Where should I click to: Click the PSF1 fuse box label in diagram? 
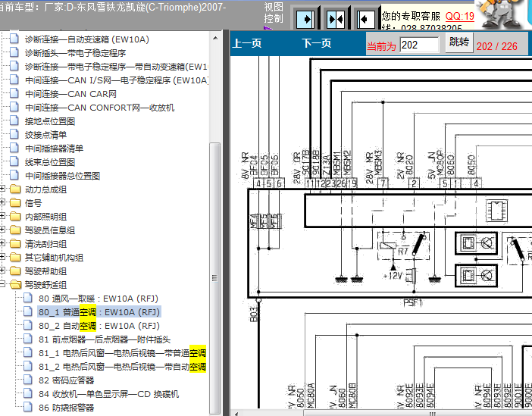pos(412,302)
